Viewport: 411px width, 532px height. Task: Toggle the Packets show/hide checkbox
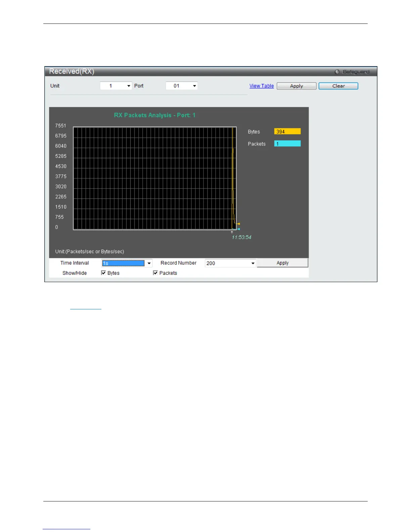[155, 273]
